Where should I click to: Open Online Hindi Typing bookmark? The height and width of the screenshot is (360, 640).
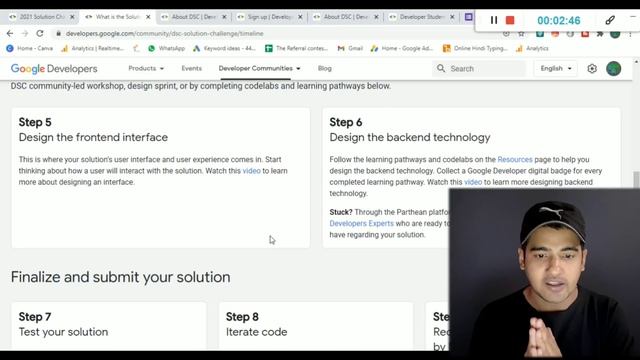click(475, 48)
